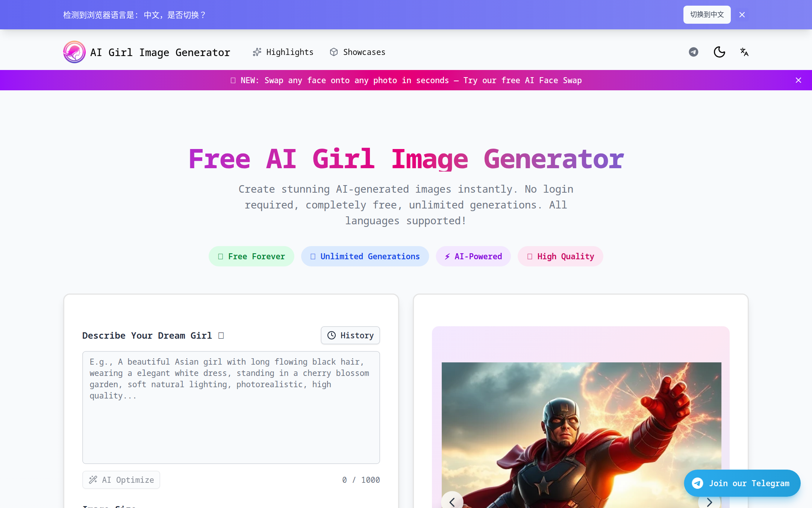Click the sparkle icon beside Highlights
The height and width of the screenshot is (508, 812).
click(257, 52)
